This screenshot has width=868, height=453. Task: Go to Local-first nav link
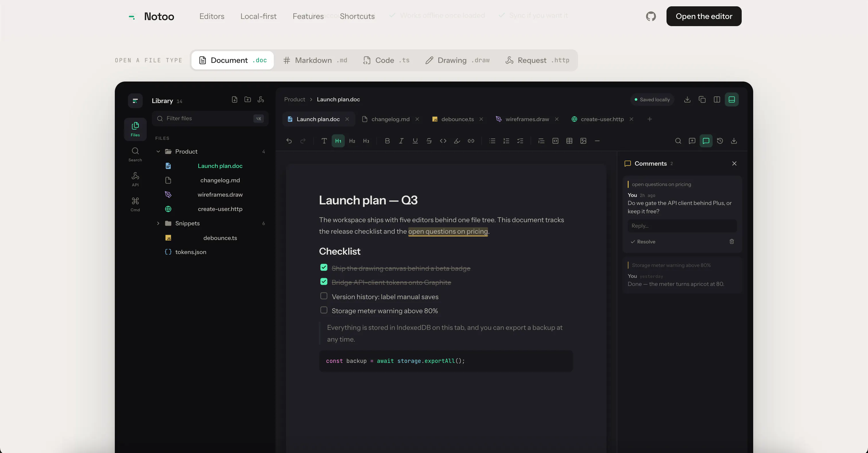(x=258, y=16)
